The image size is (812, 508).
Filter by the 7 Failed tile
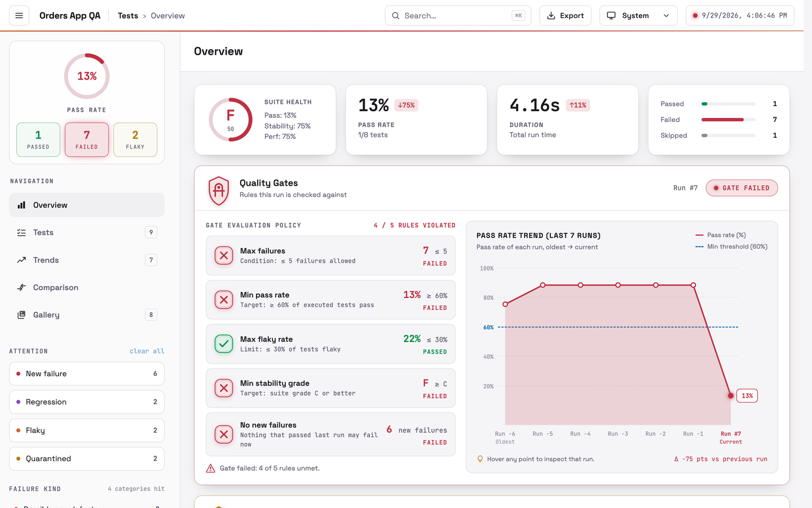point(87,139)
